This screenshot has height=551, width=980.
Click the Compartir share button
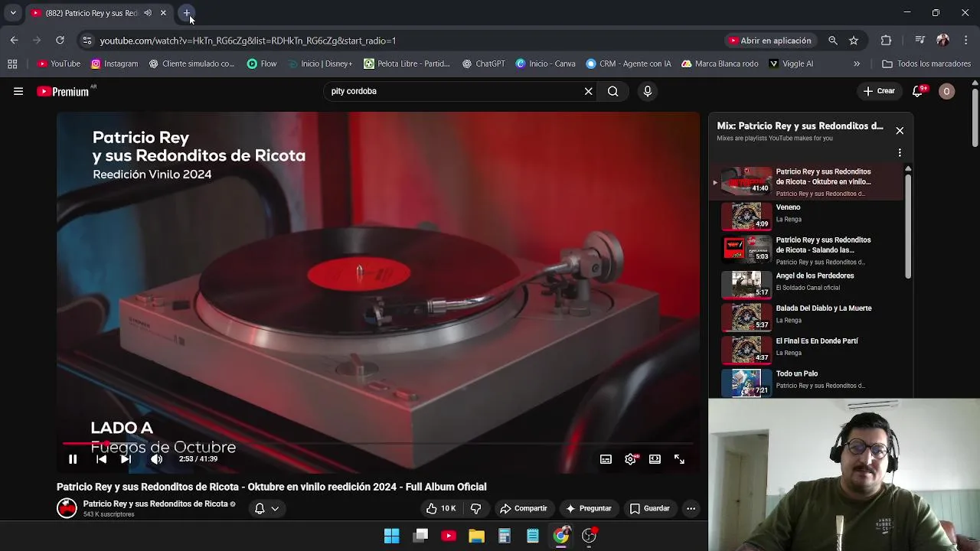(524, 508)
